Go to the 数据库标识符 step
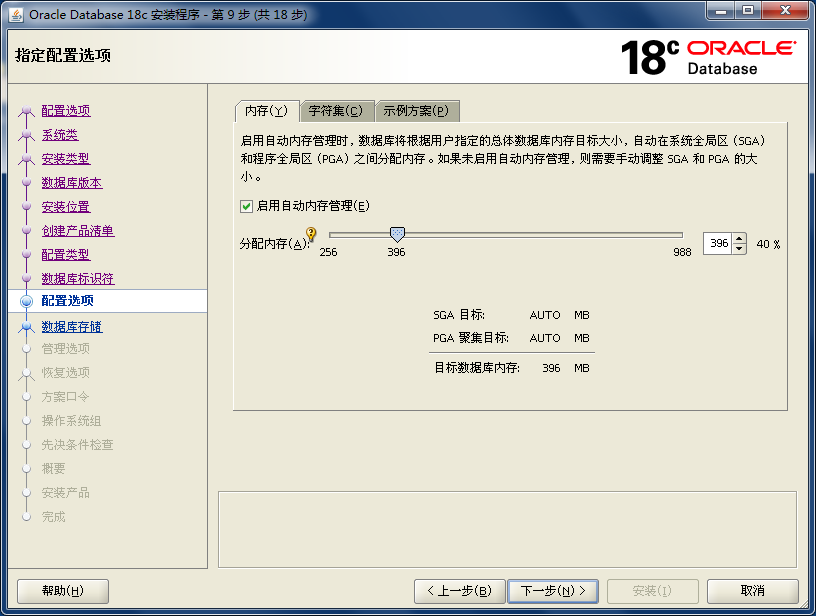Viewport: 816px width, 616px height. [78, 278]
